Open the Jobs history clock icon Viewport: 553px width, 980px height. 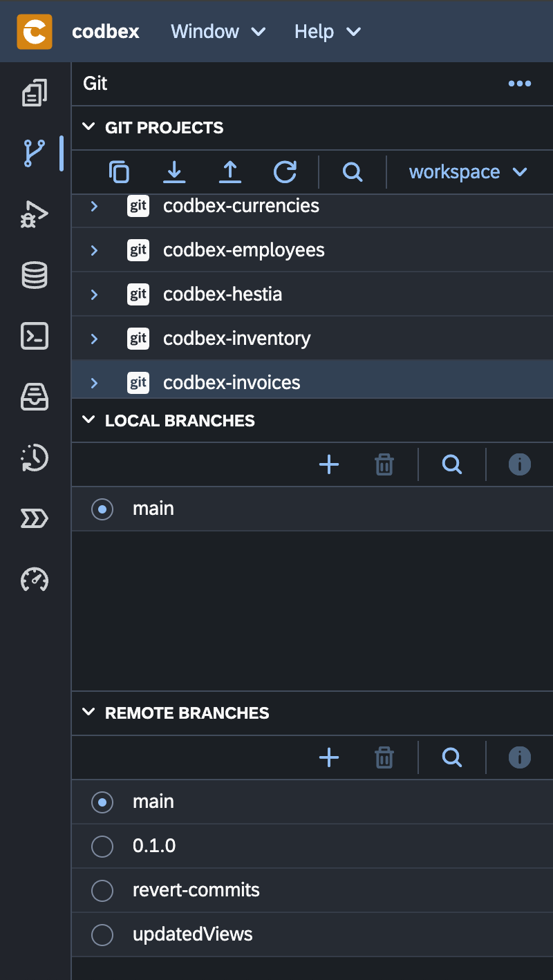point(35,458)
